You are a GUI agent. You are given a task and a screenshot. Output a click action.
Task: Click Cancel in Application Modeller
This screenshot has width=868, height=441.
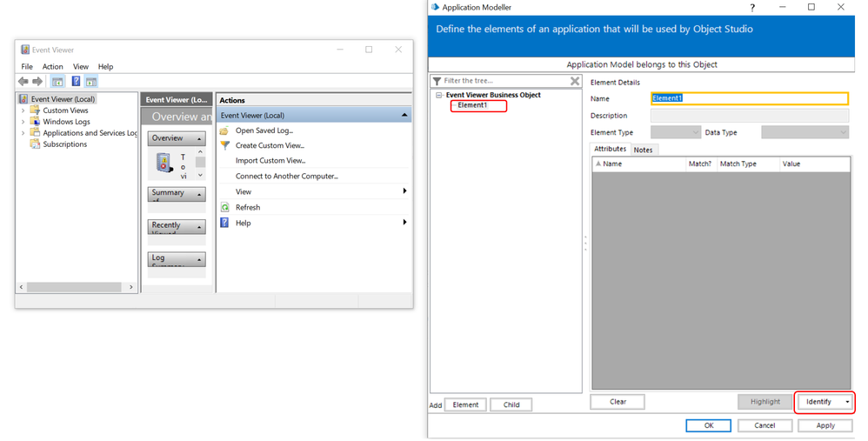click(765, 425)
